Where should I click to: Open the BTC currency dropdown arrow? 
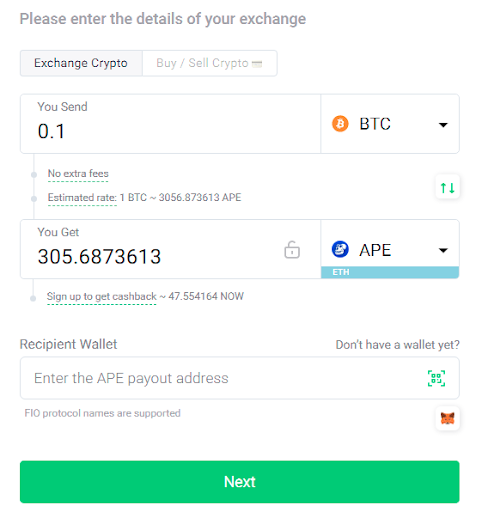click(443, 125)
